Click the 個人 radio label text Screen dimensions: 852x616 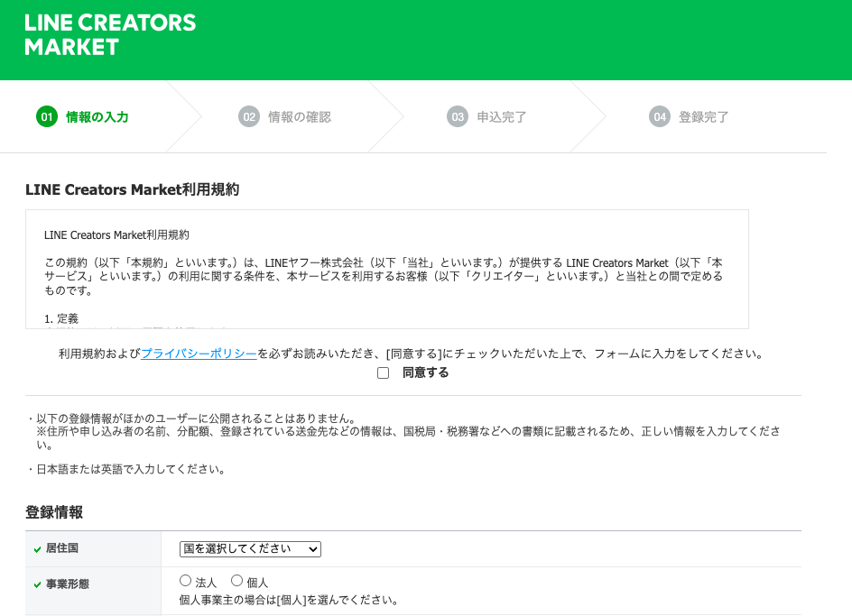[257, 583]
